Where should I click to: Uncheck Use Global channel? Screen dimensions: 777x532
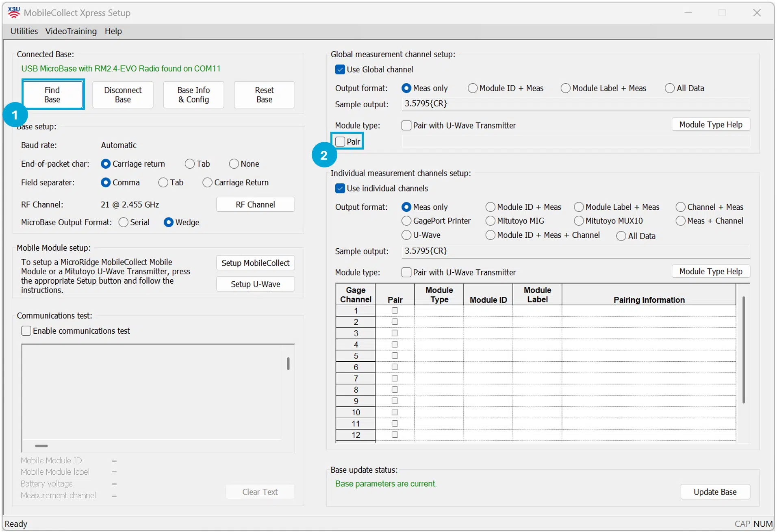point(340,69)
